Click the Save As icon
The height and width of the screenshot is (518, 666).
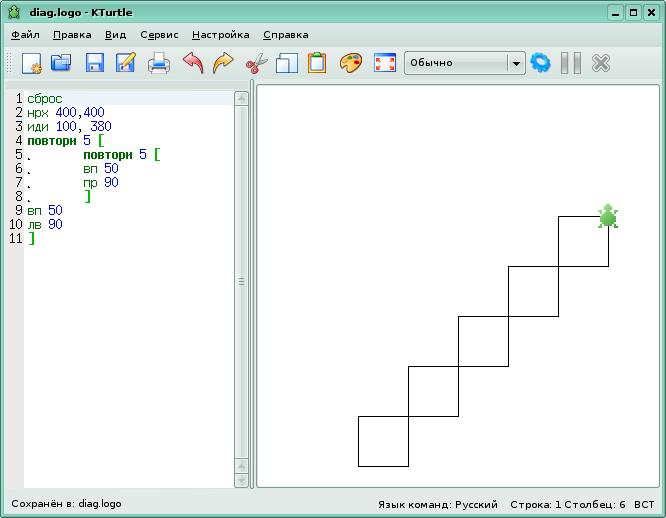click(126, 63)
